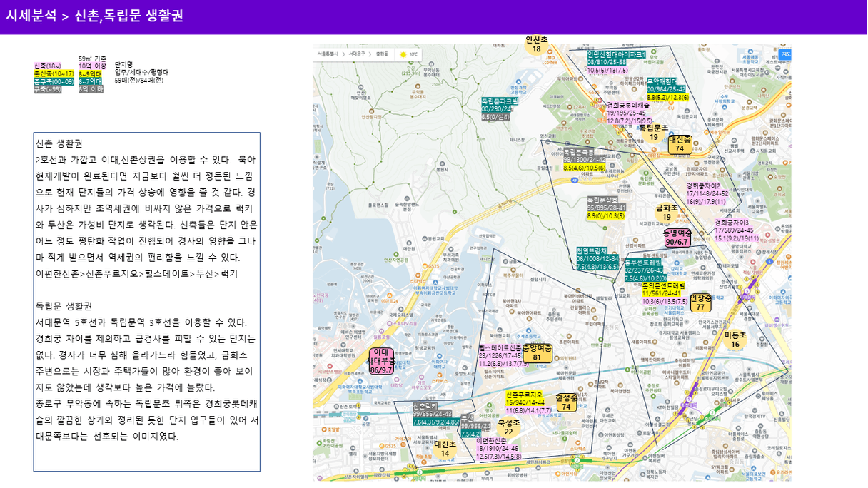Click the 독립문초 19 school marker
This screenshot has width=868, height=488.
(x=653, y=133)
